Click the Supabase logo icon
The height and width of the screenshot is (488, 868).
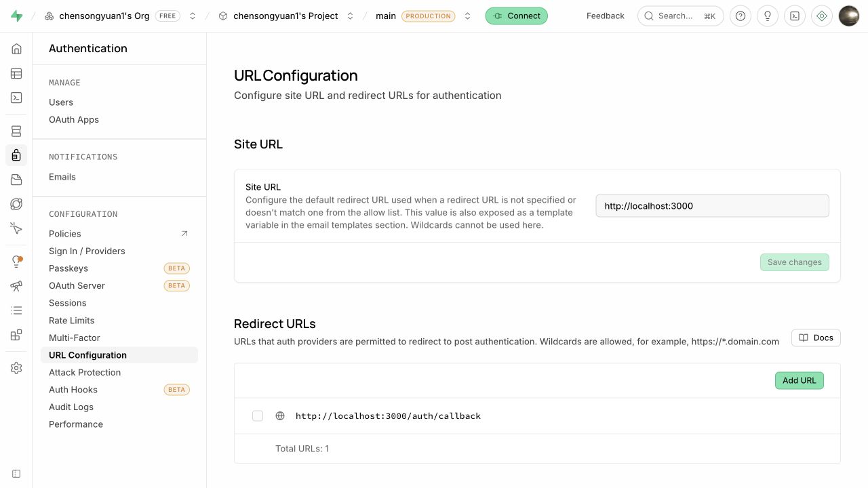coord(16,16)
